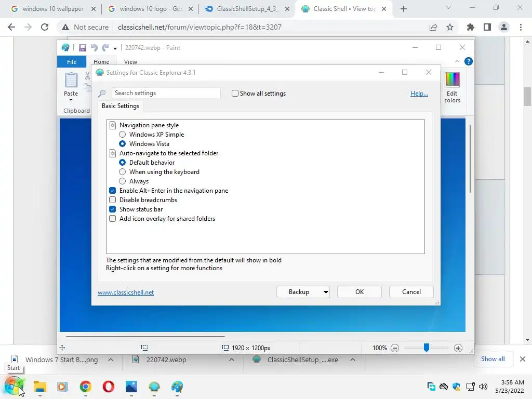Toggle Enable Alt+Enter in the navigation pane

(x=112, y=191)
